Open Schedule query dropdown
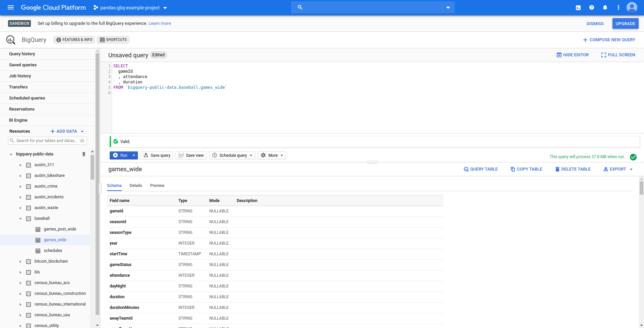 (232, 155)
